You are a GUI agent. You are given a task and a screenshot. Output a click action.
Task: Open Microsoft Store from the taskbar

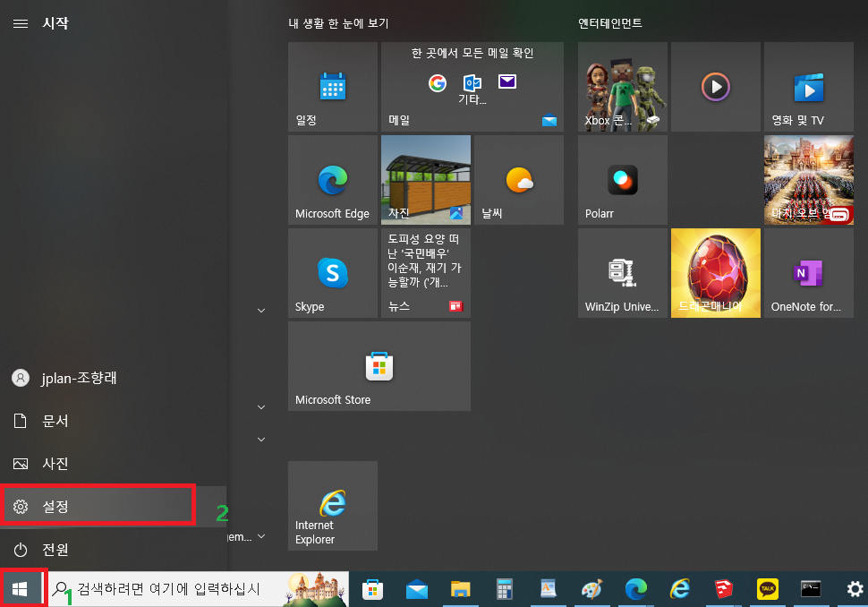(x=372, y=589)
